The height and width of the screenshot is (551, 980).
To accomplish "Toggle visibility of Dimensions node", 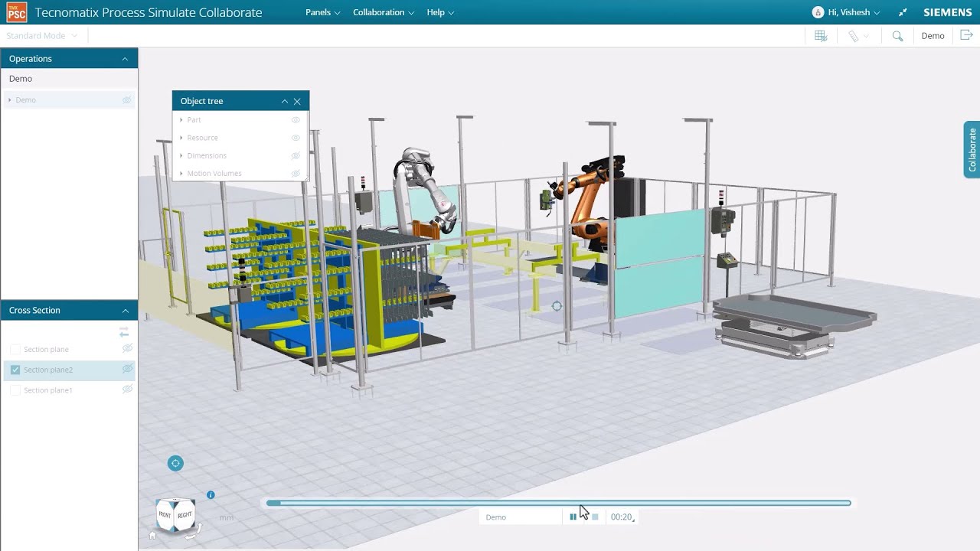I will pos(296,155).
